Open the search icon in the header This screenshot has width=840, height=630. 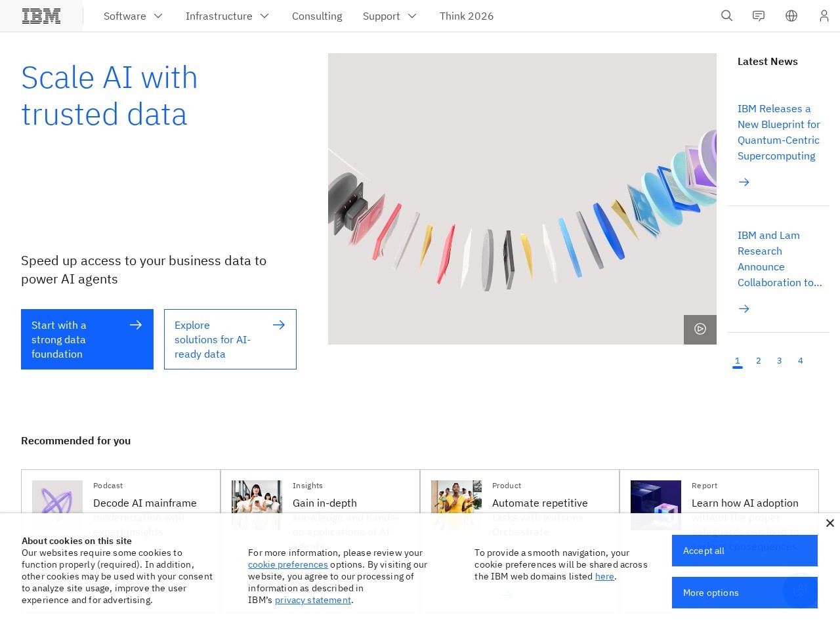[x=726, y=16]
